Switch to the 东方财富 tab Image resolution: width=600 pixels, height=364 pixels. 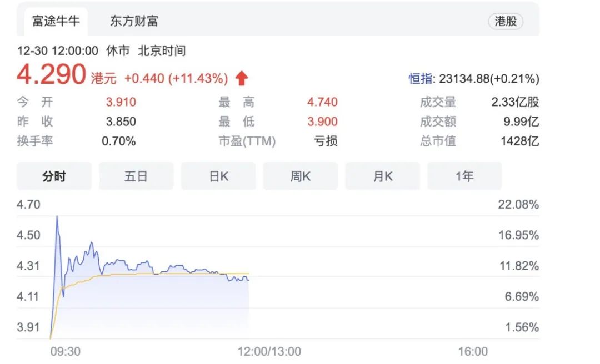pyautogui.click(x=134, y=22)
